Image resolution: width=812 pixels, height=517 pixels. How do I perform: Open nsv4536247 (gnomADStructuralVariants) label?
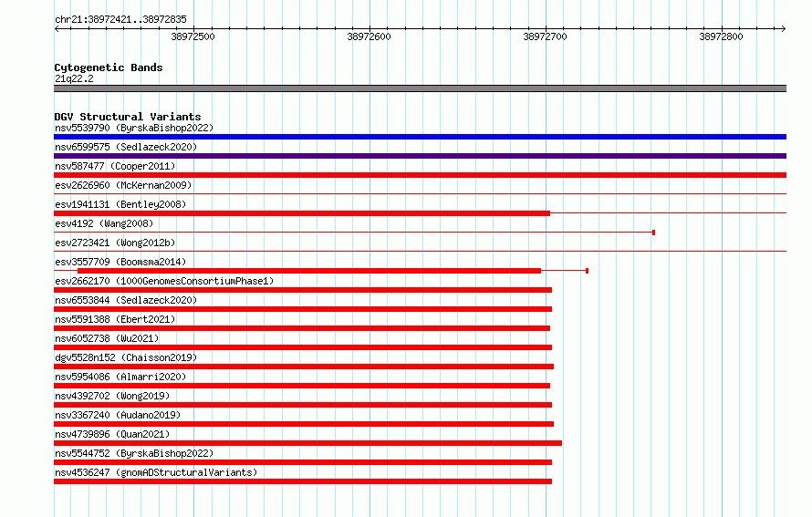point(156,472)
